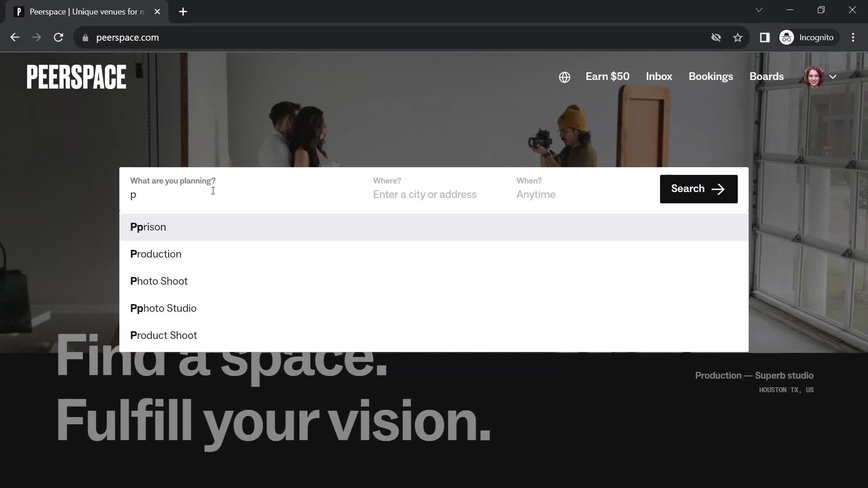Select 'Production' from autocomplete suggestions
868x488 pixels.
(156, 254)
